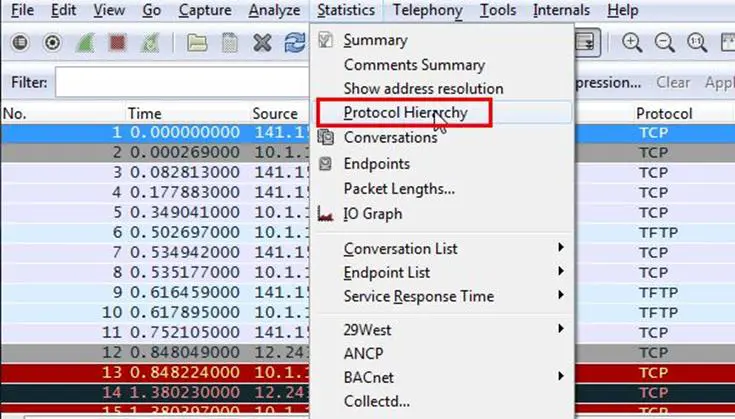Screen dimensions: 735x419
Task: Click inside the Filter input field
Action: (180, 83)
